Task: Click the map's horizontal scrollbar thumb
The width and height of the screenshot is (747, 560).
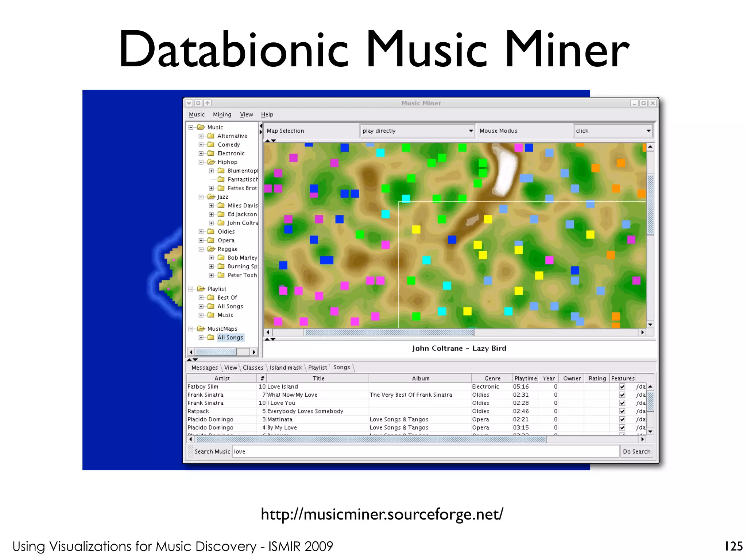Action: [x=389, y=332]
